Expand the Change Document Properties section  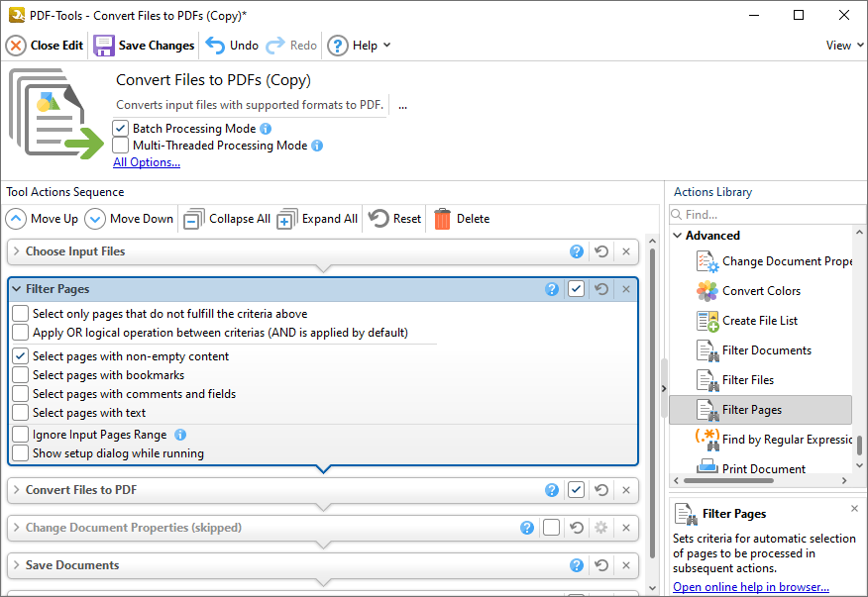coord(16,528)
